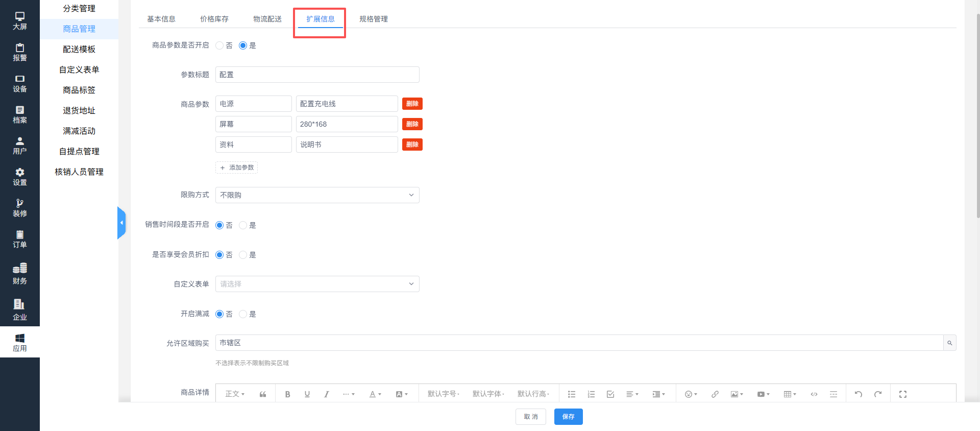Open the 档案 archive sidebar icon
The height and width of the screenshot is (431, 980).
point(19,114)
